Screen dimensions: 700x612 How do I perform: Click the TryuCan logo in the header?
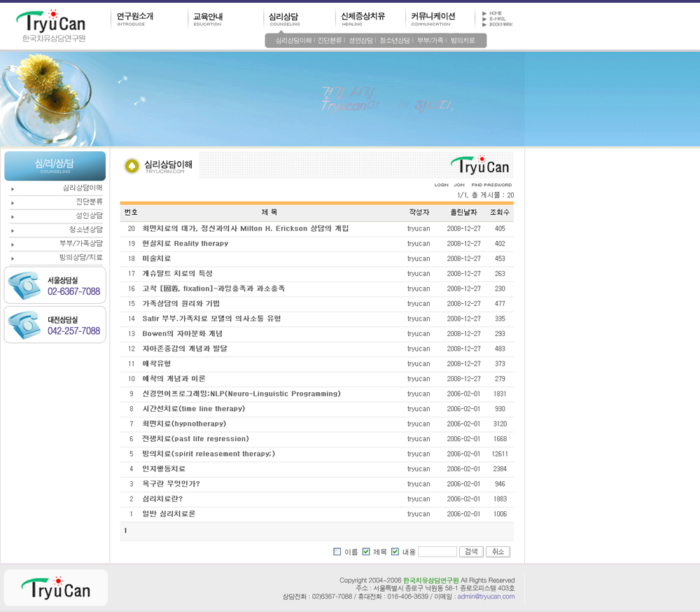point(50,26)
